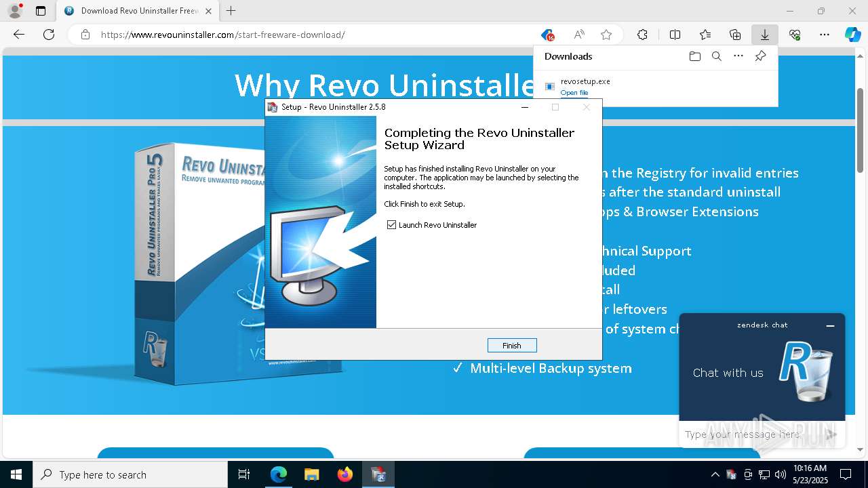The height and width of the screenshot is (488, 868).
Task: Open the network icon in the tray
Action: pos(764,474)
